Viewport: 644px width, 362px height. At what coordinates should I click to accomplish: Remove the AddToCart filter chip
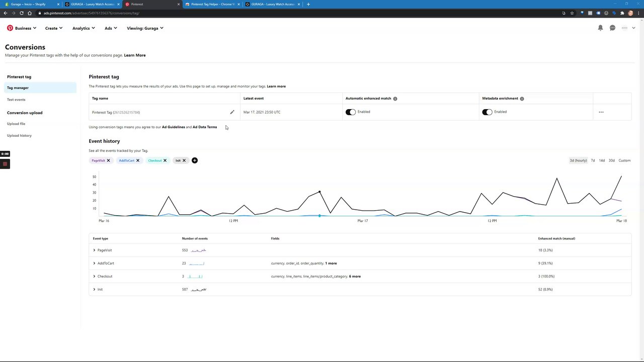(x=137, y=160)
